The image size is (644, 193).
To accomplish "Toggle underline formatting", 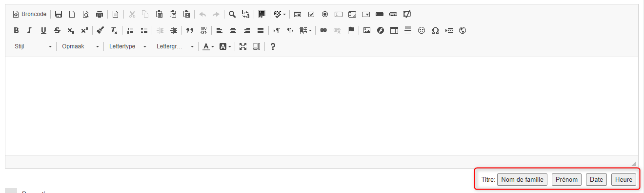I will [43, 30].
